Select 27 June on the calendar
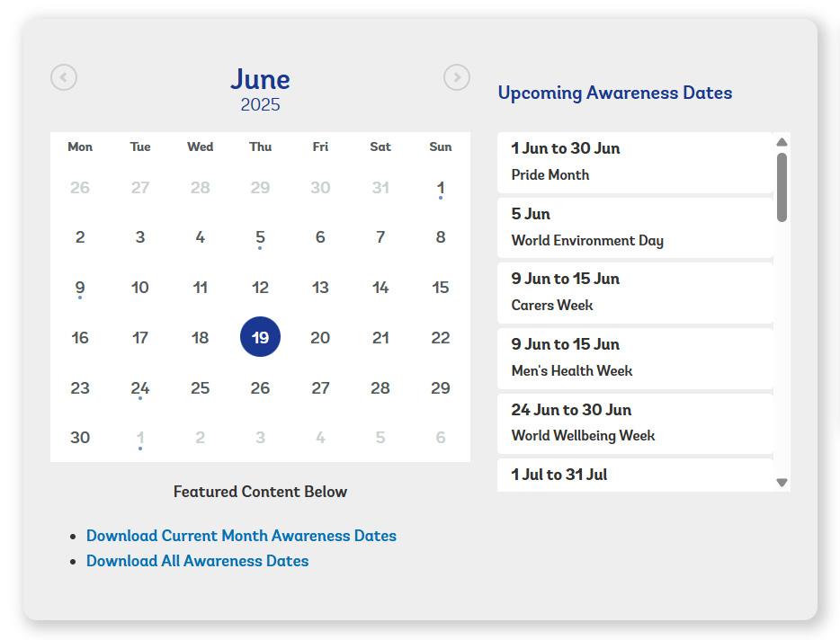The image size is (840, 640). point(320,388)
